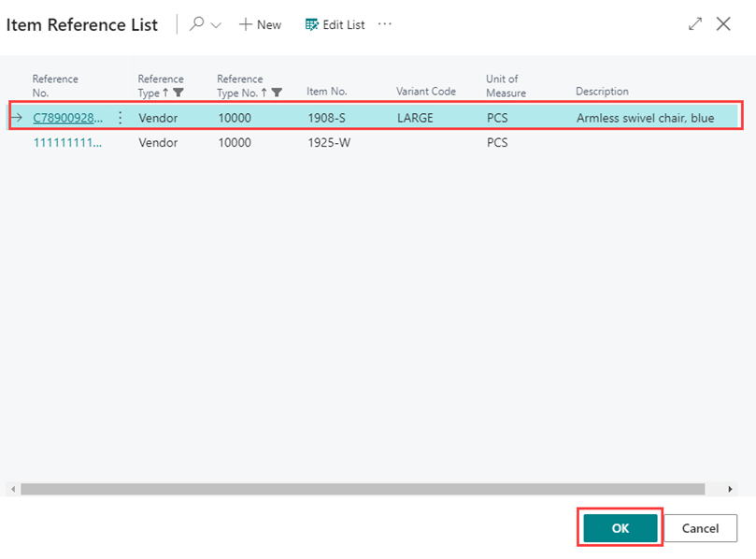Viewport: 756px width, 559px height.
Task: Click the horizontal scrollbar thumb
Action: pyautogui.click(x=363, y=489)
